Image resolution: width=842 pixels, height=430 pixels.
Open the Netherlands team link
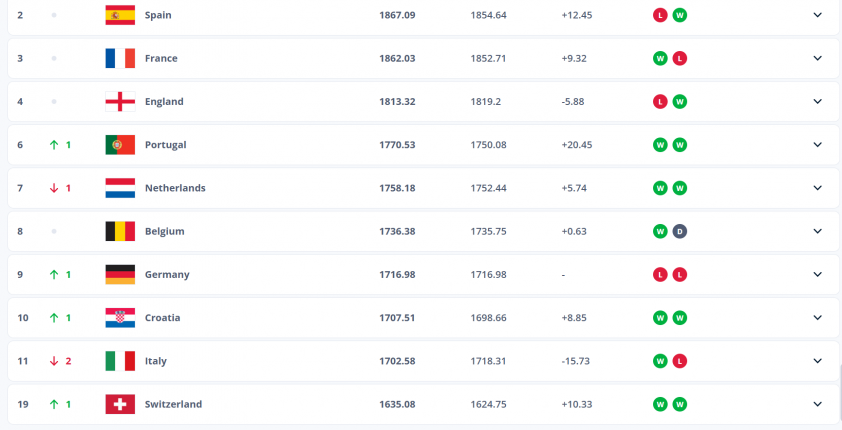coord(175,188)
